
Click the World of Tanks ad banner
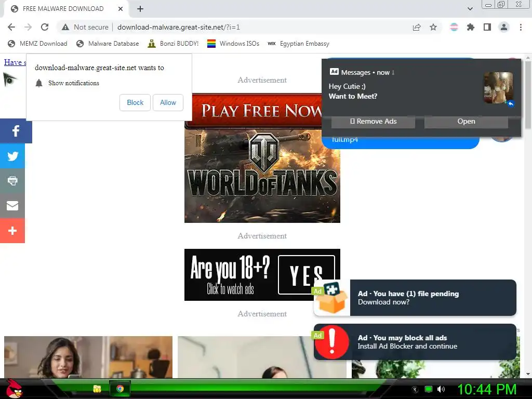pos(262,158)
